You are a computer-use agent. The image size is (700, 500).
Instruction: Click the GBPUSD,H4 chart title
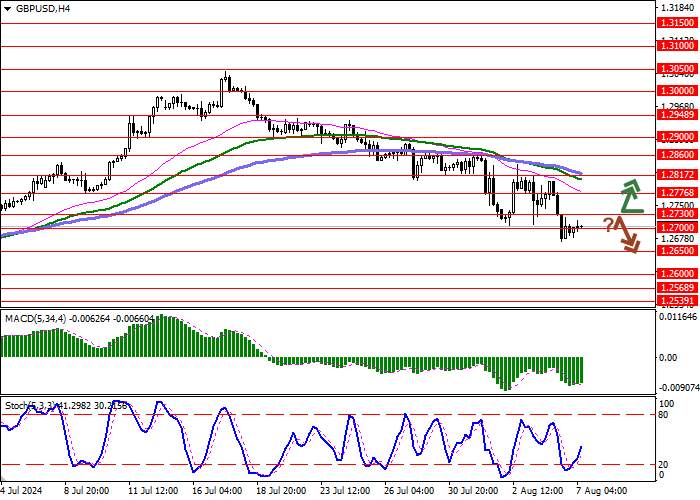[43, 8]
